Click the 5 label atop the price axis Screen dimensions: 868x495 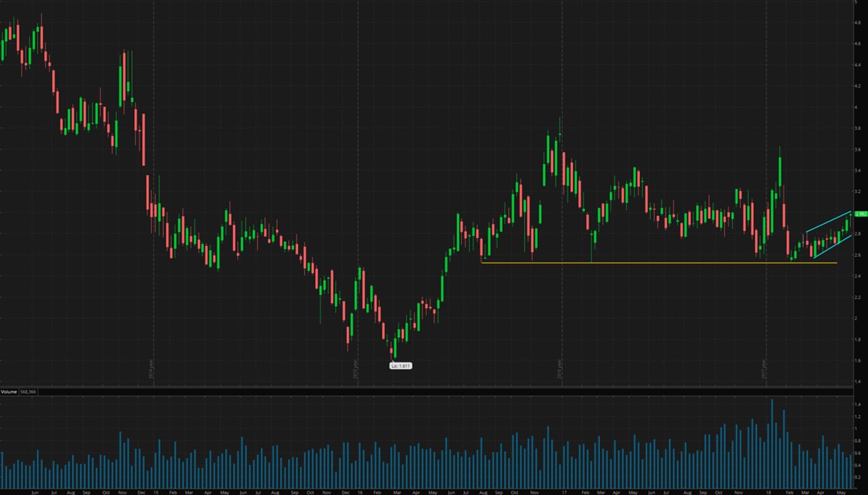[x=856, y=3]
